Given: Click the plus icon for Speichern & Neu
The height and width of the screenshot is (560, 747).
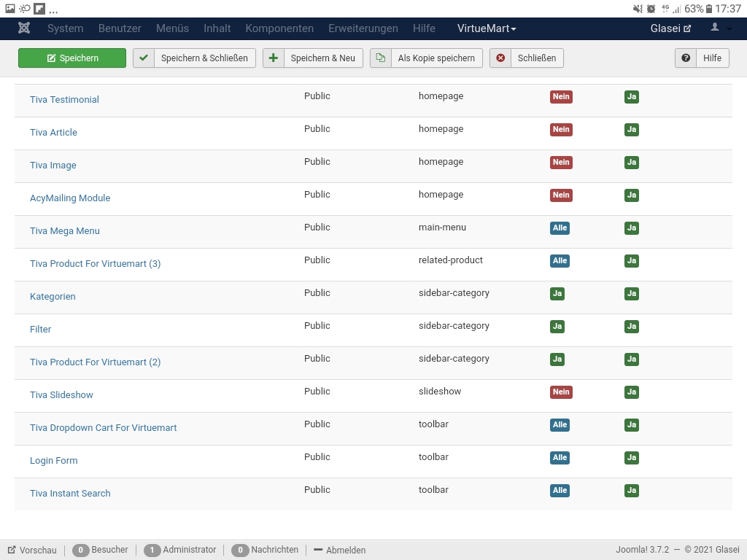Looking at the screenshot, I should point(274,58).
